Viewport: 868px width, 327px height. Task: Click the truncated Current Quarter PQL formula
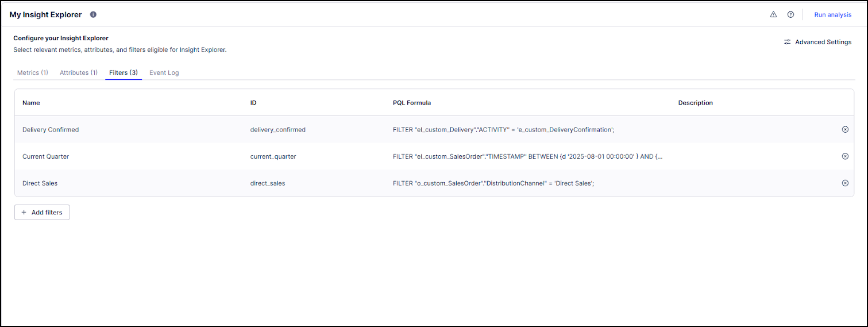point(527,156)
